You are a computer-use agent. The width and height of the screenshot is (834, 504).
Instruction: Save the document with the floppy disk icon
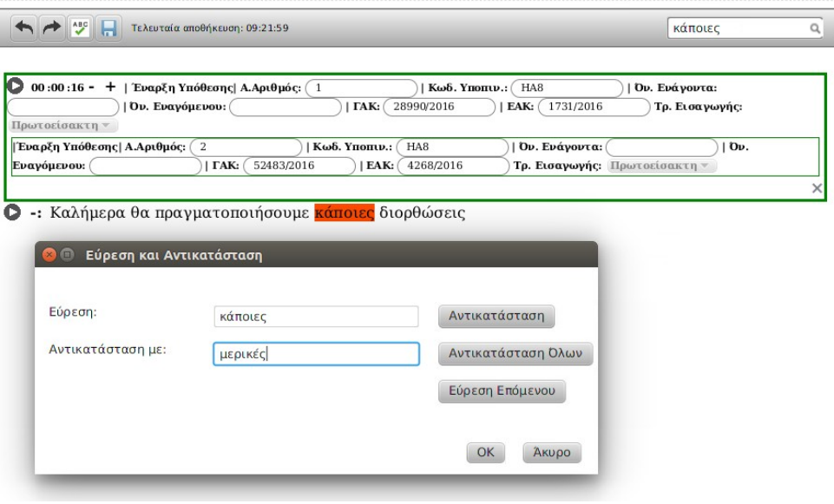pyautogui.click(x=108, y=28)
